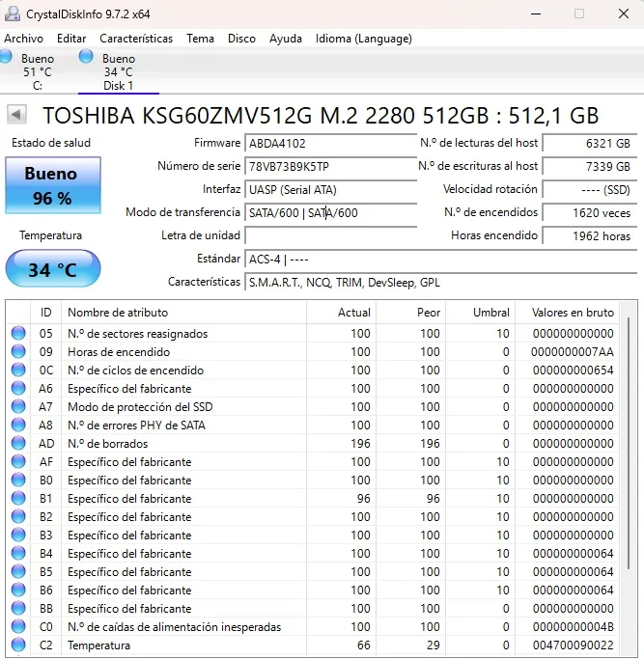Click rotation speed value ---- (SSD)
The height and width of the screenshot is (659, 644).
click(x=590, y=189)
